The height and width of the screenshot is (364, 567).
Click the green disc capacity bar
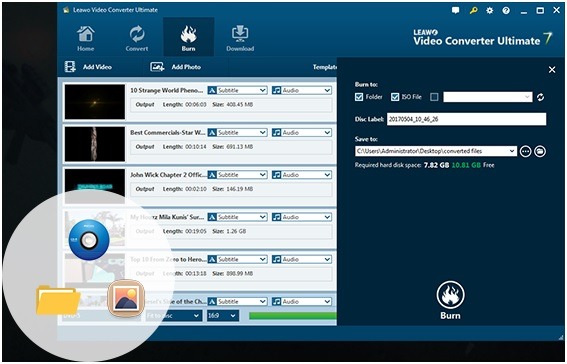293,316
